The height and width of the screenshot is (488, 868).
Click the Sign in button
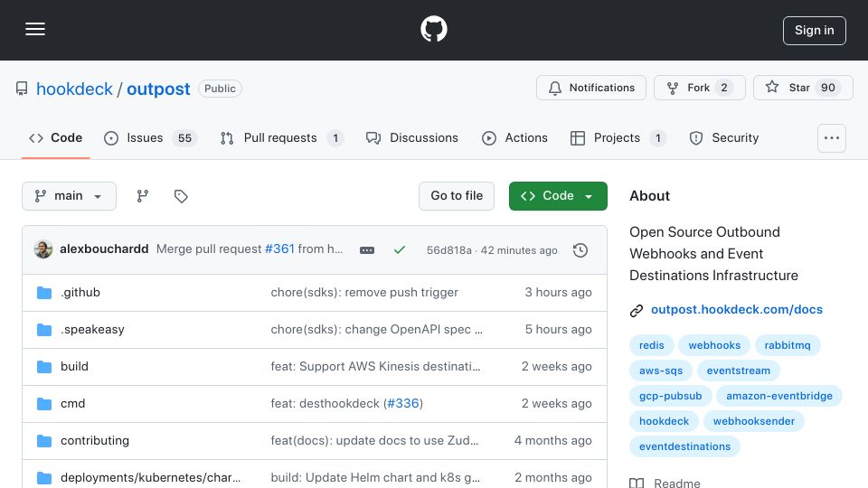pos(815,31)
